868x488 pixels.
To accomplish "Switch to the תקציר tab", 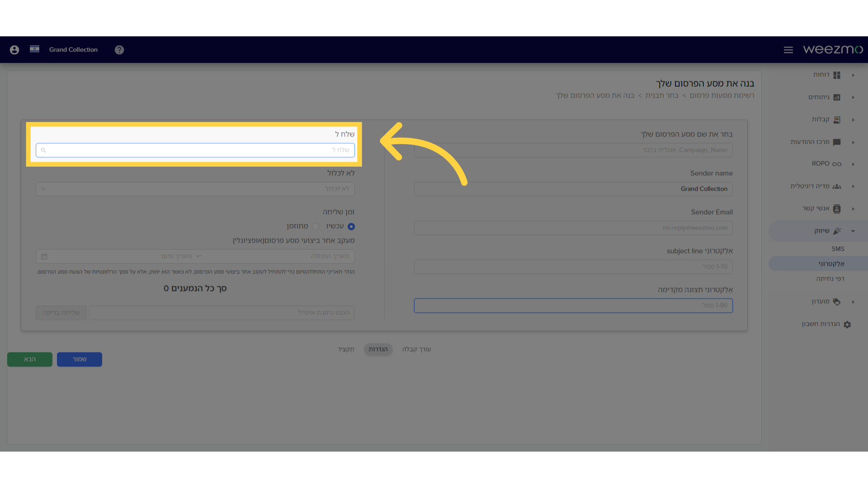I will pyautogui.click(x=346, y=349).
